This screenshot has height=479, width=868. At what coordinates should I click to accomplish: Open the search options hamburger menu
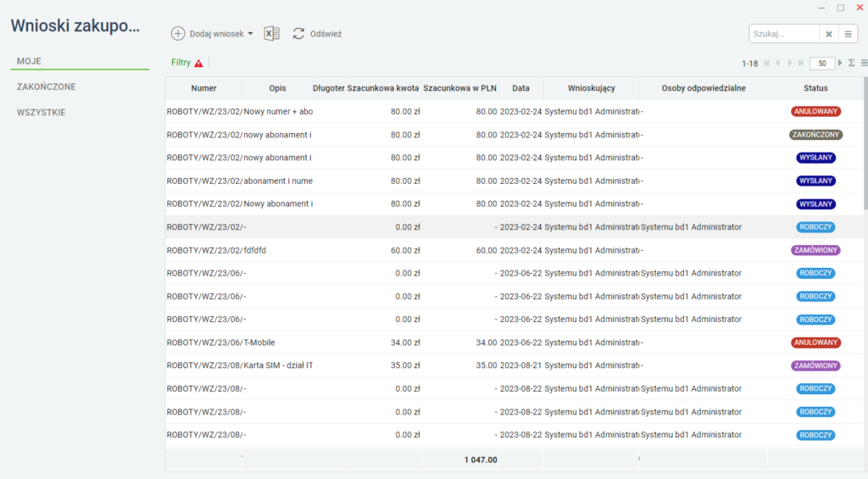coord(848,34)
